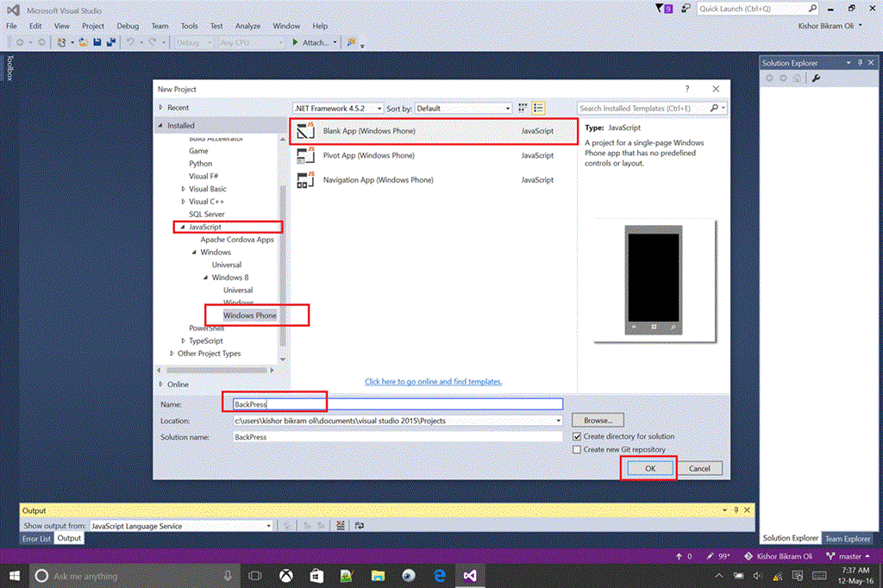Image resolution: width=883 pixels, height=588 pixels.
Task: Click Visual Studio taskbar icon
Action: tap(470, 576)
